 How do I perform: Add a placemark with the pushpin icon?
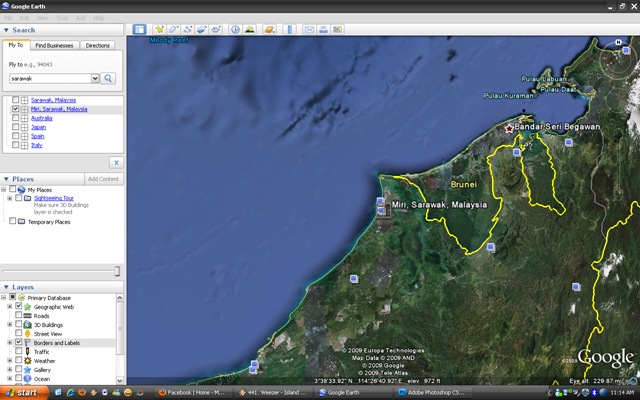[x=159, y=29]
